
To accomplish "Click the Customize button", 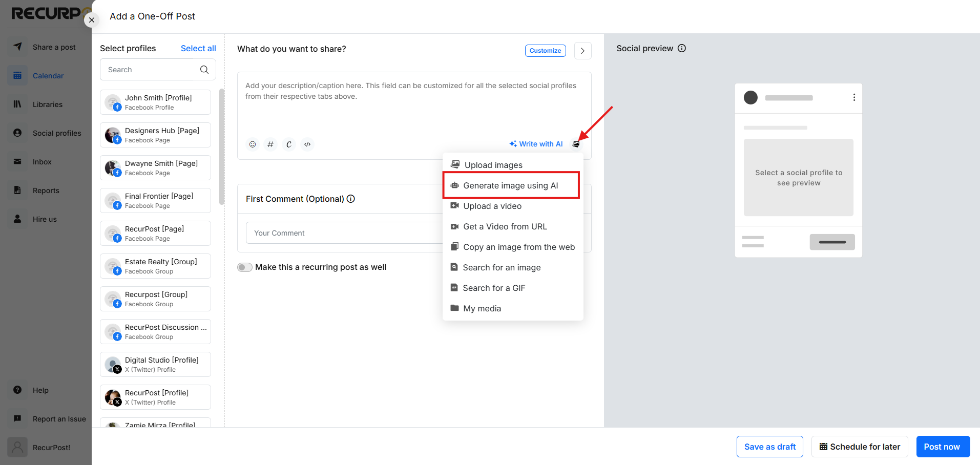I will pyautogui.click(x=546, y=51).
